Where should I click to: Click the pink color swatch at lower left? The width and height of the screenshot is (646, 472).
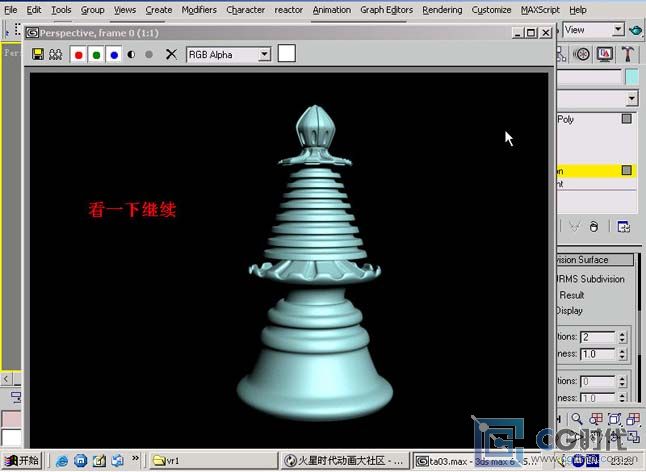coord(12,419)
